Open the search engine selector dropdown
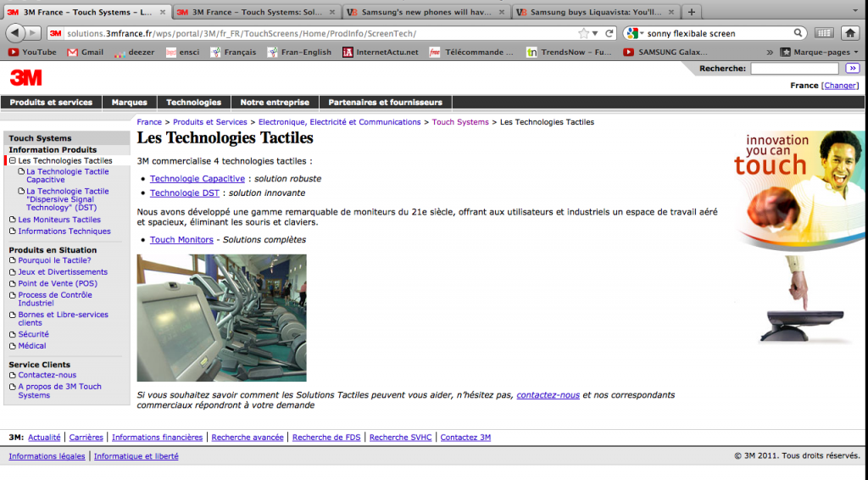 click(x=635, y=33)
